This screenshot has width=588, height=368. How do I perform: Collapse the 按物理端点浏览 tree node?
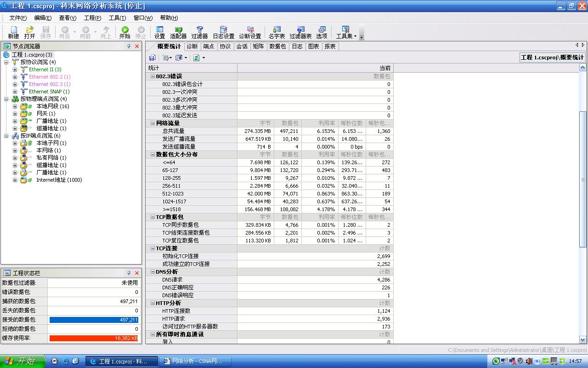[6, 99]
